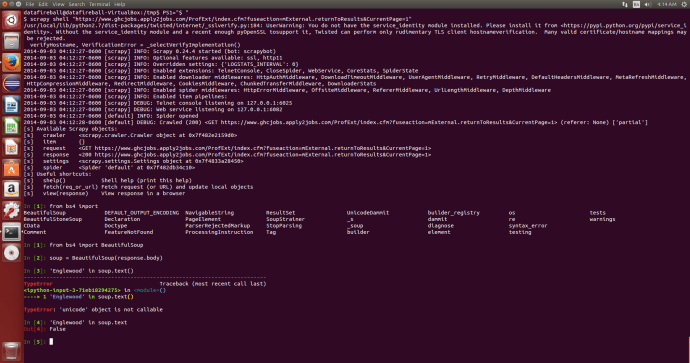Image resolution: width=690 pixels, height=363 pixels.
Task: Click "ParserRejectedMarkup" completion entry
Action: (x=218, y=226)
